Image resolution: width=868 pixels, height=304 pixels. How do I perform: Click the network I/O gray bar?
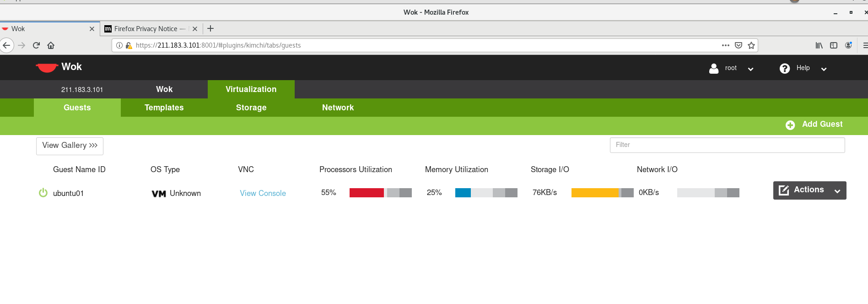708,193
